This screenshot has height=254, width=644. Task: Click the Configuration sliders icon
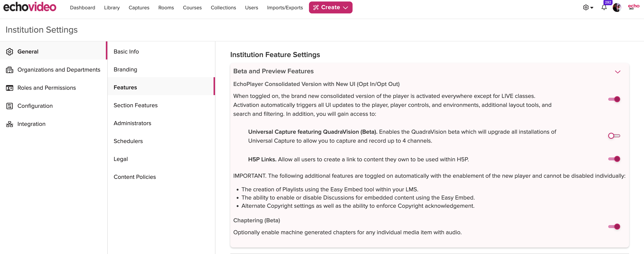(x=10, y=106)
